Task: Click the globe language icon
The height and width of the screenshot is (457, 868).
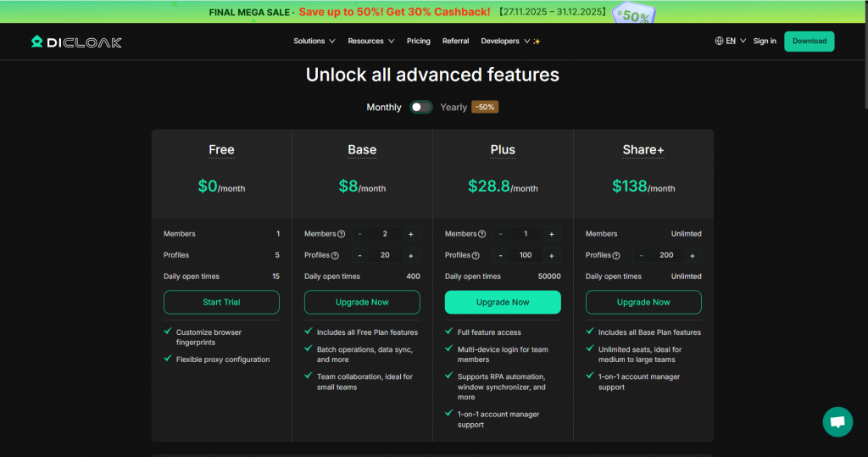Action: tap(720, 41)
